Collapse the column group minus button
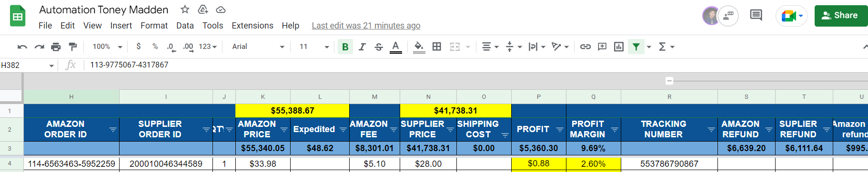Viewport: 868px width, 172px height. click(669, 81)
